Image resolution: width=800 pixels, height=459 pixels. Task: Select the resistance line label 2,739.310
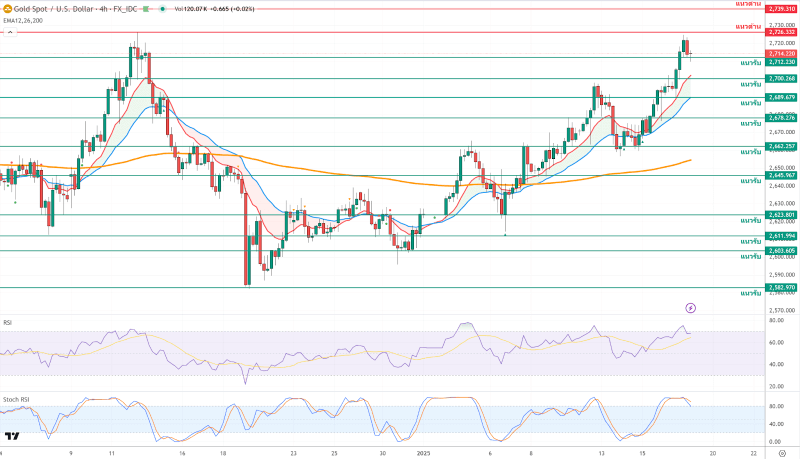[781, 8]
